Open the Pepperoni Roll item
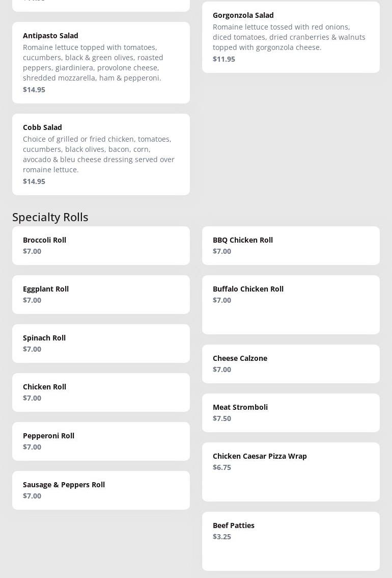This screenshot has height=578, width=392. tap(101, 441)
